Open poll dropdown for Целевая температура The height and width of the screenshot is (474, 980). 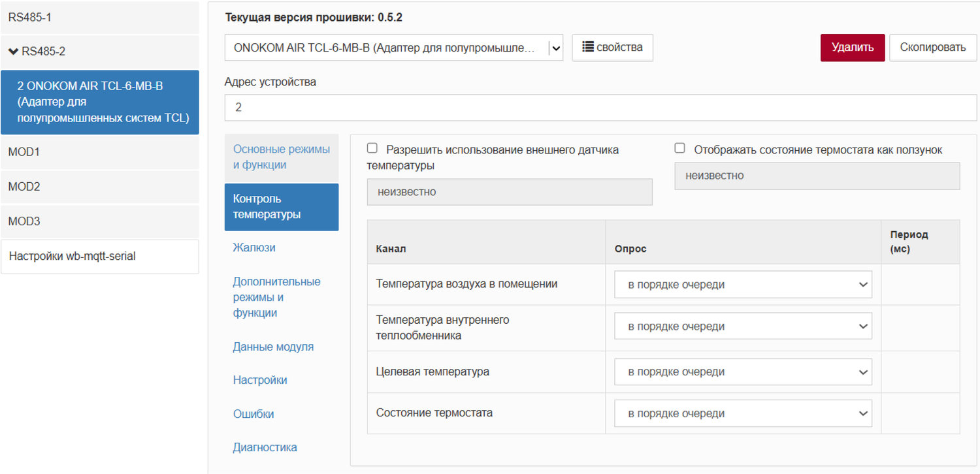pyautogui.click(x=743, y=372)
